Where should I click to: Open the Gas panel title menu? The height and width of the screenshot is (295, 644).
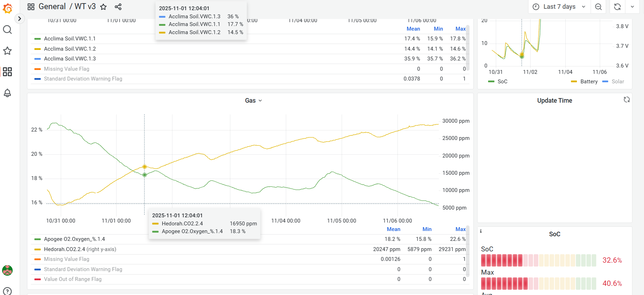254,101
